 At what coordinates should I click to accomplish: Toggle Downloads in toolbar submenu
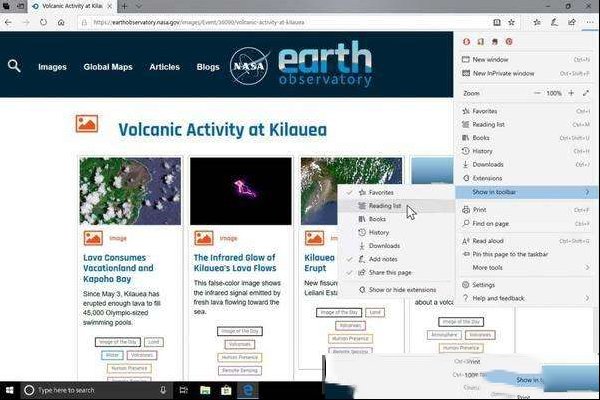click(396, 246)
